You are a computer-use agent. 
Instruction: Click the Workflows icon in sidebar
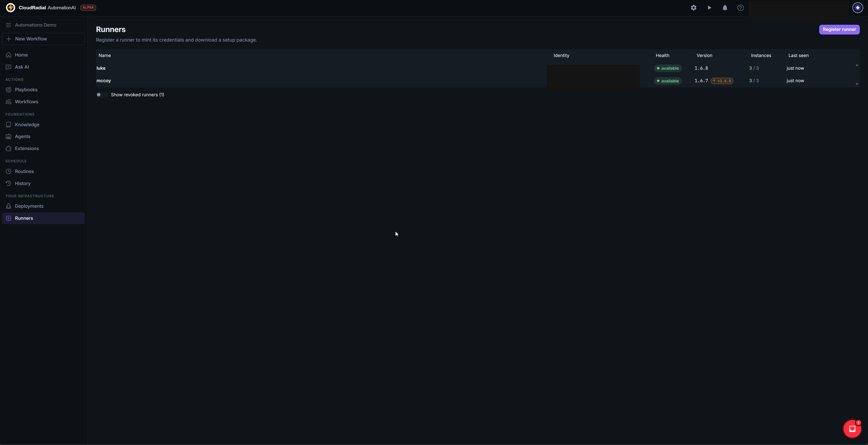point(8,102)
